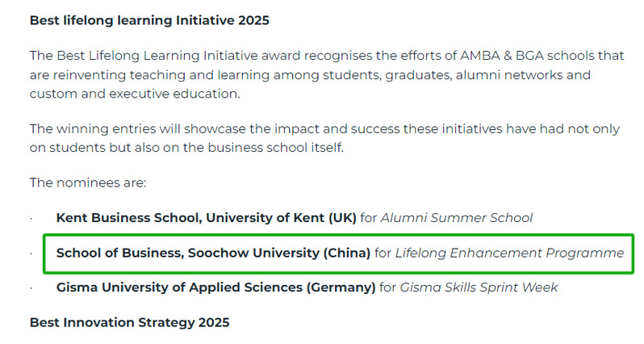This screenshot has width=644, height=344.
Task: Click the bullet before Gisma University
Action: [31, 288]
